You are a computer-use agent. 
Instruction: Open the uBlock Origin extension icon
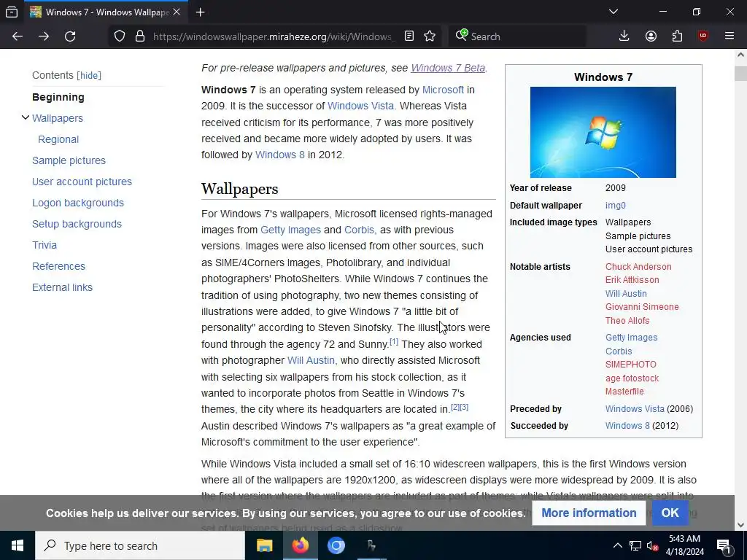click(x=703, y=36)
